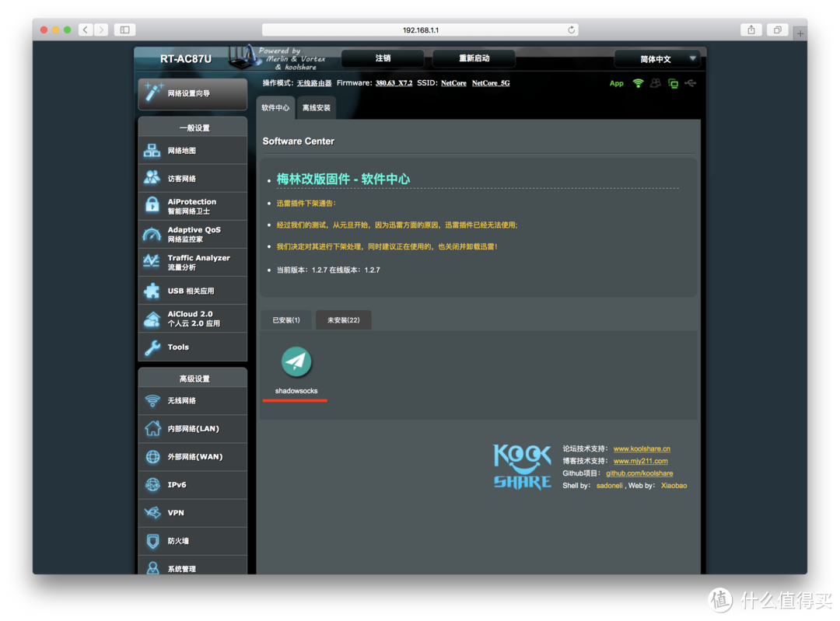Click the Safari address bar 192.168.1.1
Screen dimensions: 840x621
(420, 30)
